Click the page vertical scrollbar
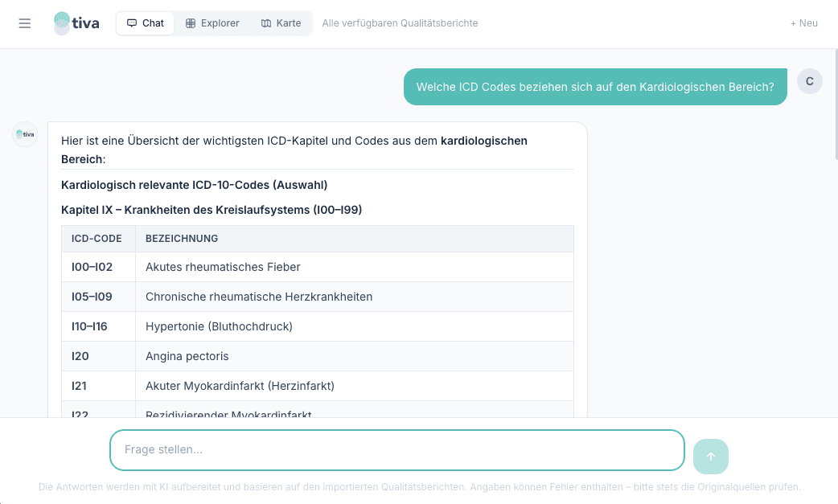Viewport: 838px width, 504px height. pos(836,104)
